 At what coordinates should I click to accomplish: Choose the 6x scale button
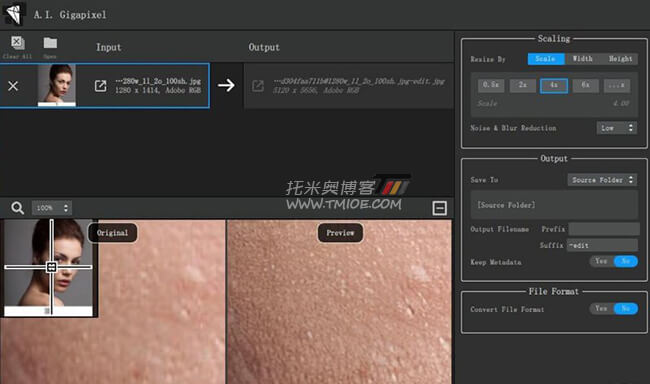tap(585, 85)
